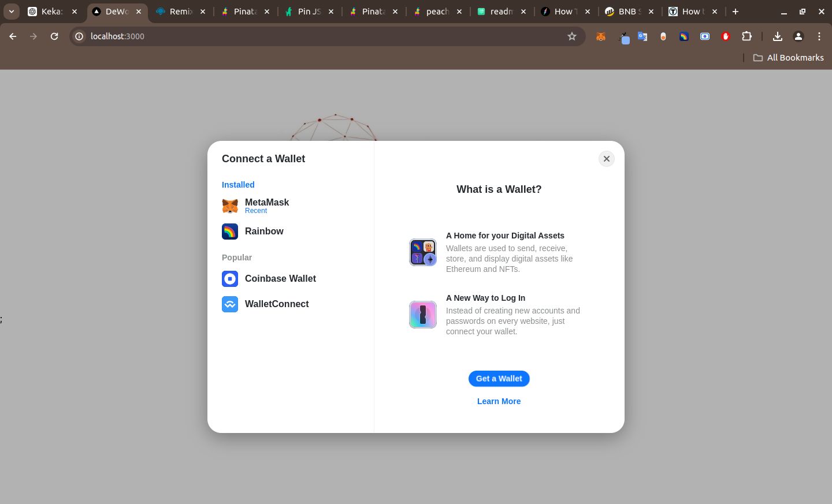The height and width of the screenshot is (504, 832).
Task: Choose Rainbow wallet from the list
Action: (x=291, y=232)
